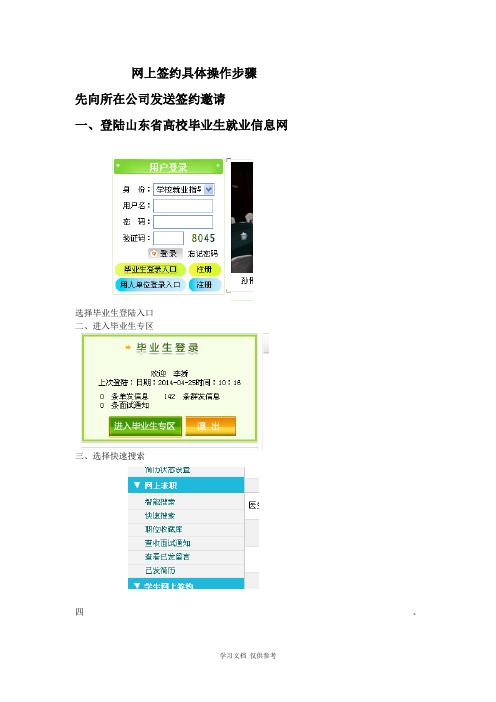Click the 毕业生登录 heading text

point(167,348)
